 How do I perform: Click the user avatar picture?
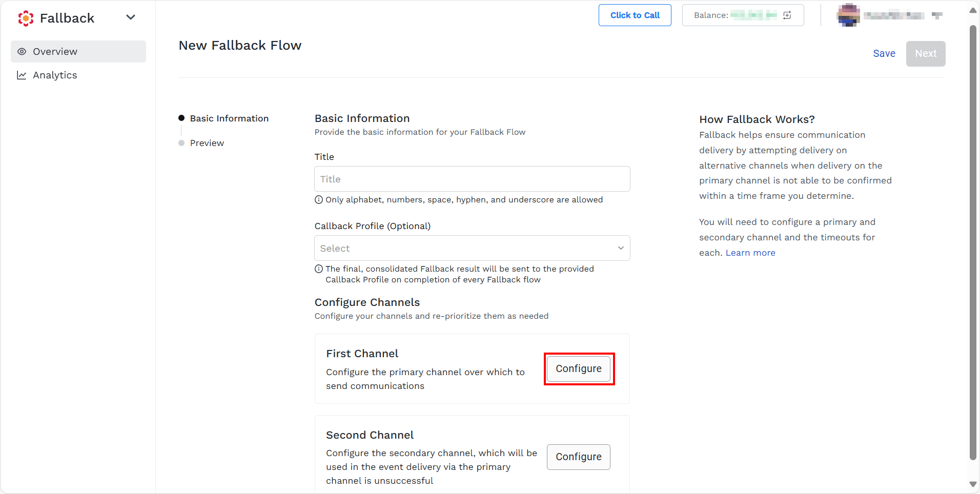click(849, 15)
